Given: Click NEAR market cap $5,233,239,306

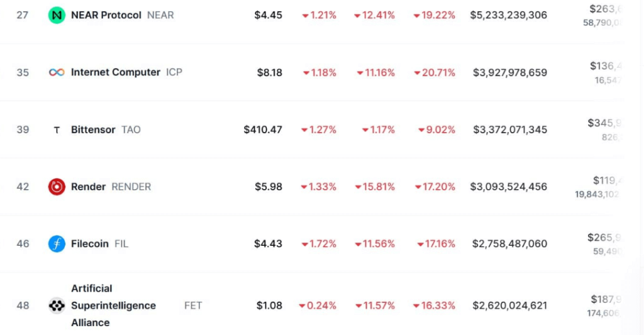Looking at the screenshot, I should [x=508, y=15].
